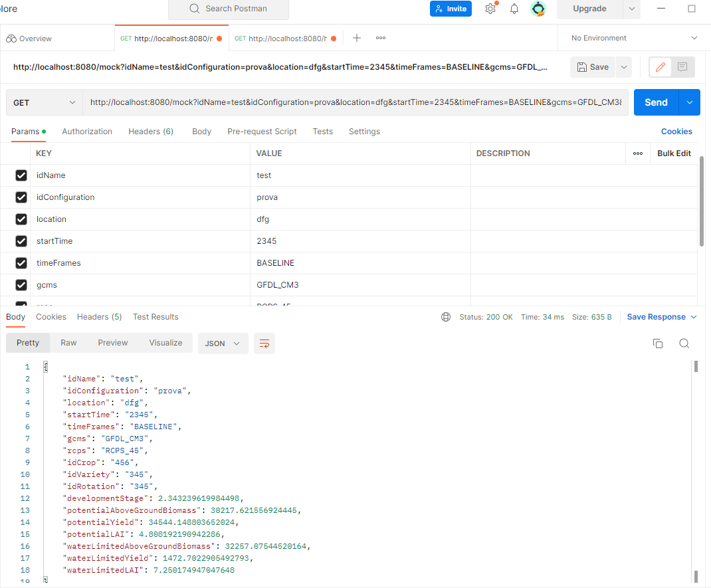Click the Status: 200 OK text
The height and width of the screenshot is (588, 711).
tap(486, 317)
